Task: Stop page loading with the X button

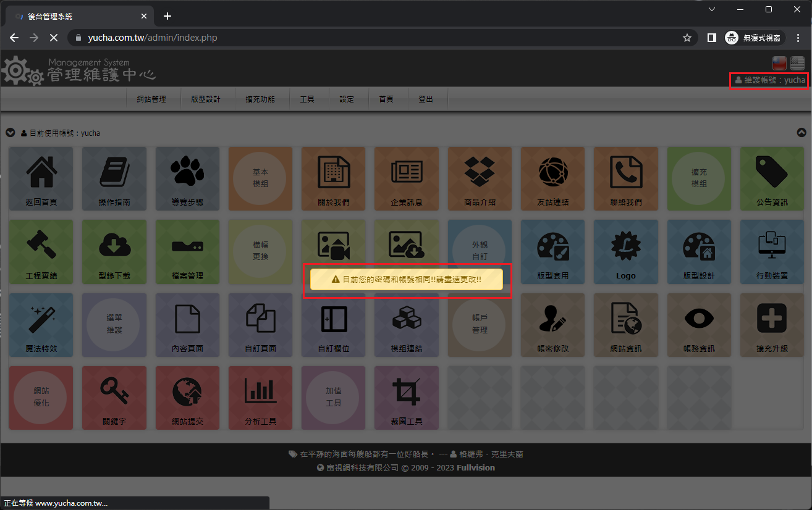Action: [x=53, y=38]
